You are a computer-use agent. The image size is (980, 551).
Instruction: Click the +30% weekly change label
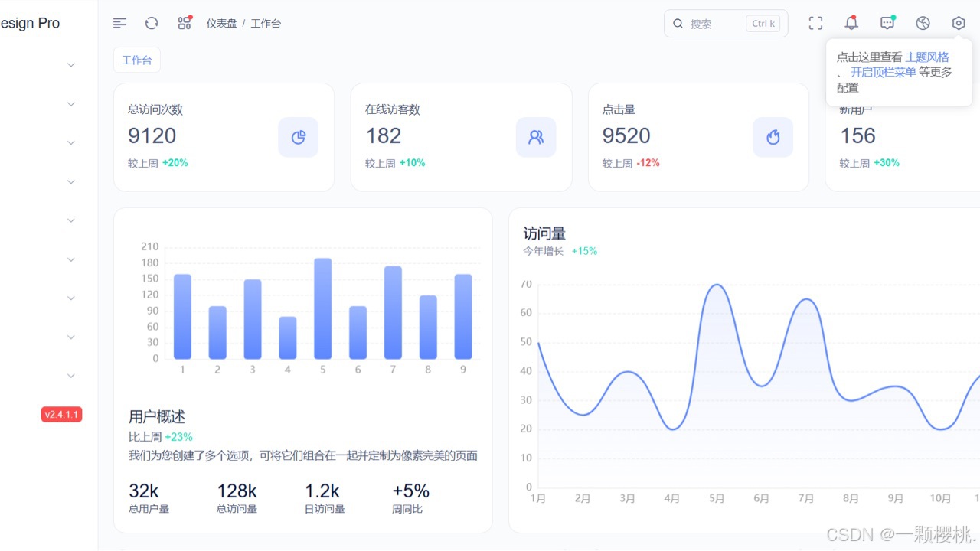pos(887,163)
